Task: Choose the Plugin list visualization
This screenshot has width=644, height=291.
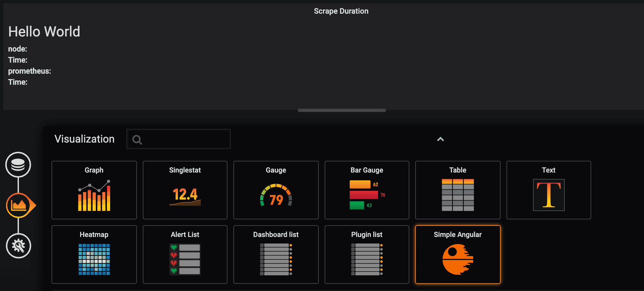Action: click(x=367, y=255)
